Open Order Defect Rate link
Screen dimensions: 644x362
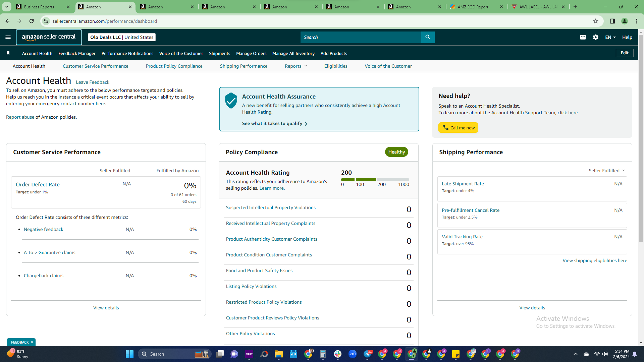pyautogui.click(x=38, y=184)
